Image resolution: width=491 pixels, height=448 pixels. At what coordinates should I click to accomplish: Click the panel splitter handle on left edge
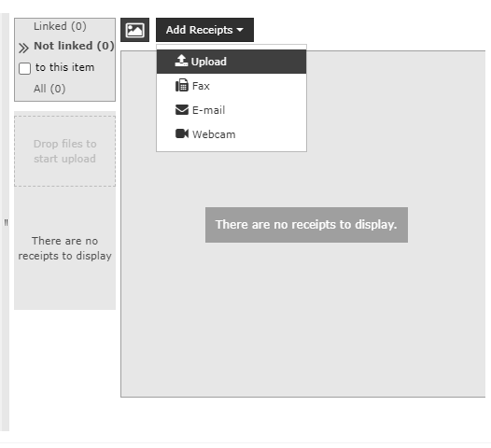coord(6,222)
